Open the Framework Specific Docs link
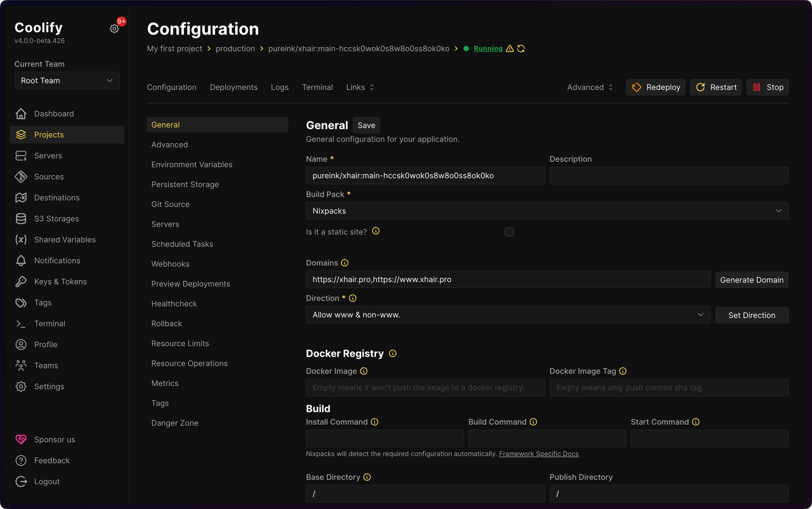 (x=539, y=454)
